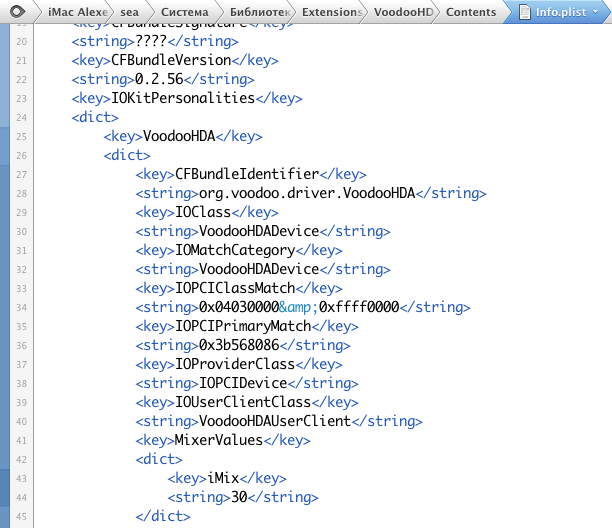The width and height of the screenshot is (612, 528).
Task: Click line number 42 in the gutter
Action: click(x=22, y=459)
